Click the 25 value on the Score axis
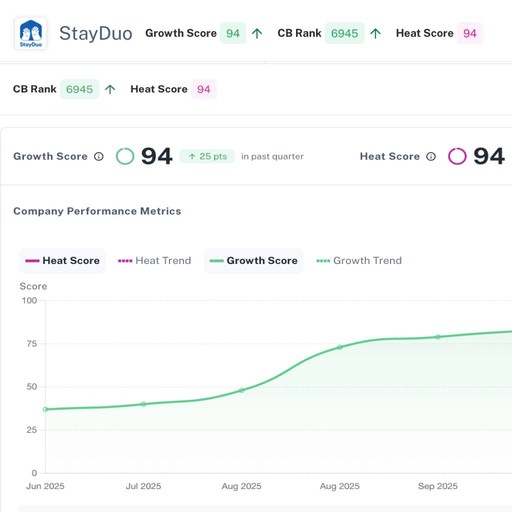This screenshot has height=512, width=512. point(32,430)
